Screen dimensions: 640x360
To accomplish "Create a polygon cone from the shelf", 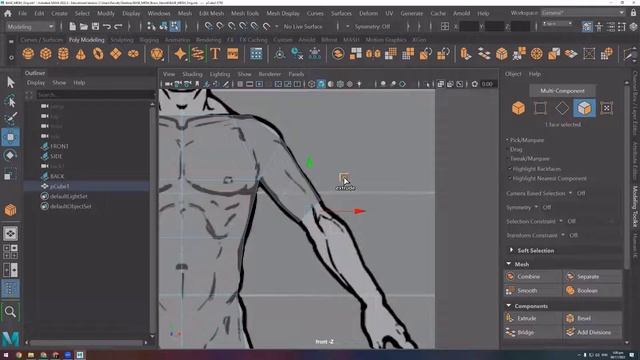I will [x=81, y=53].
